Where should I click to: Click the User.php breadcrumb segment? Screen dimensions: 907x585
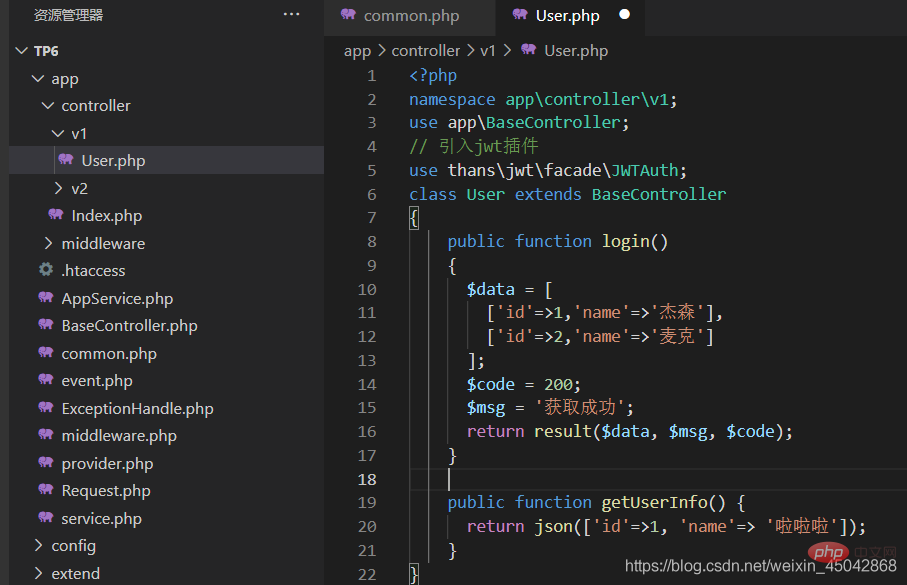pos(576,51)
